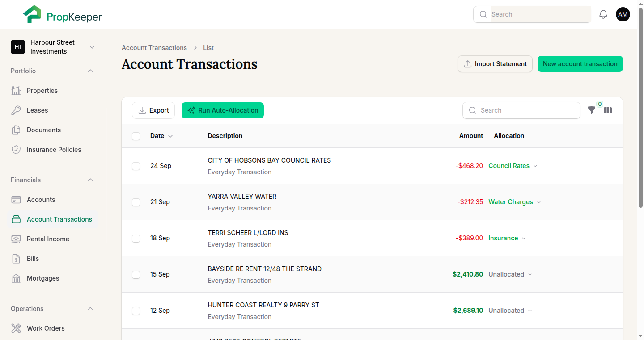Open Water Charges allocation dropdown

515,202
